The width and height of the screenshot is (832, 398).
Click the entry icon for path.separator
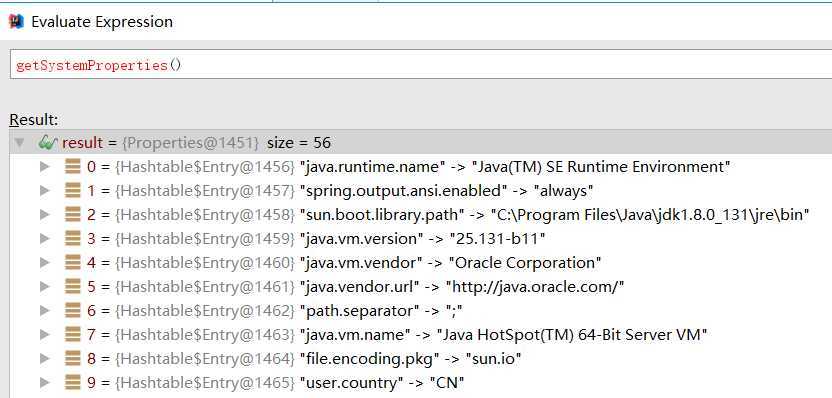pyautogui.click(x=73, y=310)
